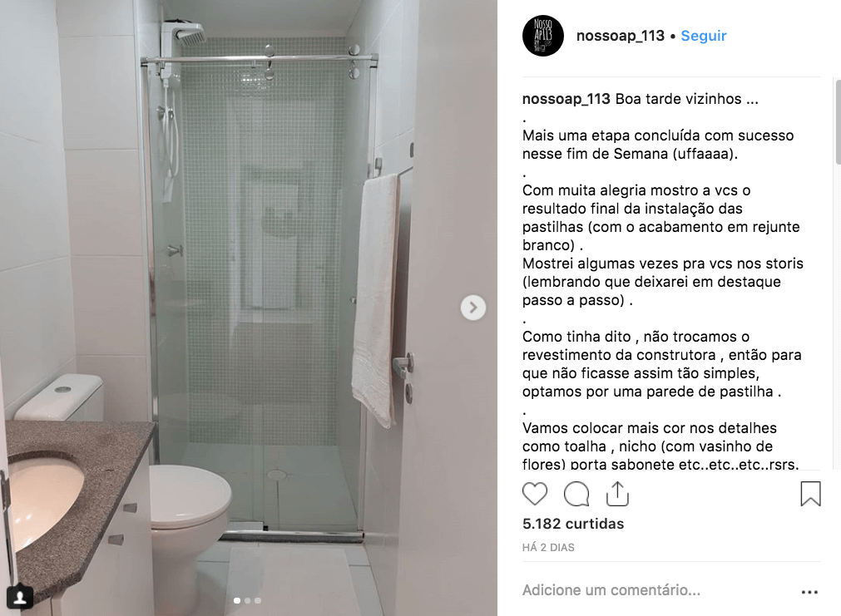The height and width of the screenshot is (616, 841).
Task: Open comments via the speech bubble icon
Action: click(x=576, y=494)
